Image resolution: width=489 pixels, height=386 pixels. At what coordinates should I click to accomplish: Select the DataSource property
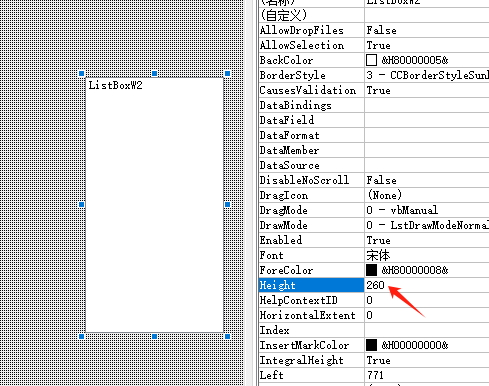[x=290, y=165]
